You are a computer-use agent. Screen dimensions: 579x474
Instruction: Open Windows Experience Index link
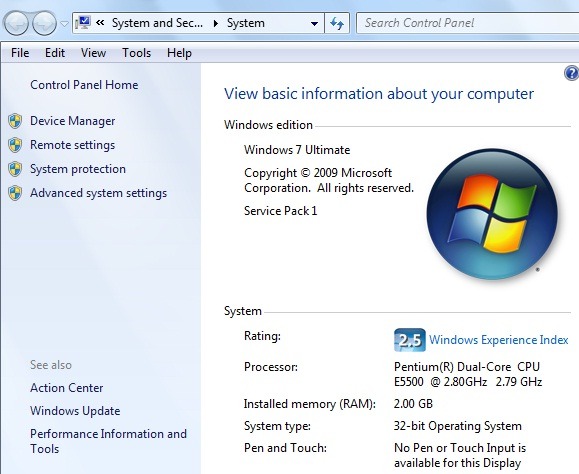(x=499, y=340)
